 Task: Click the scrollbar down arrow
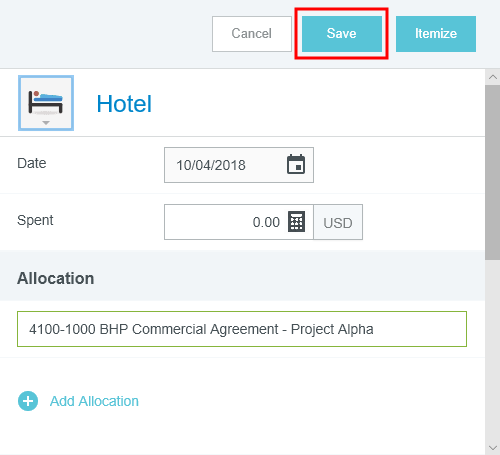coord(493,447)
